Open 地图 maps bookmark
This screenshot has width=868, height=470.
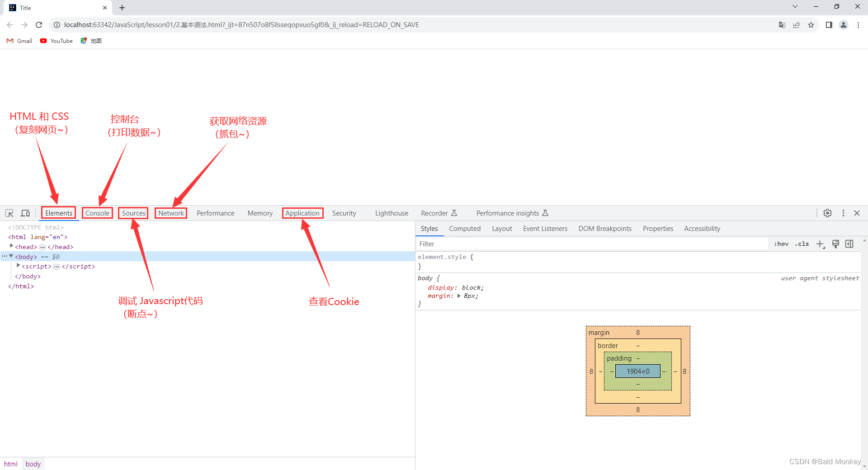pos(91,41)
